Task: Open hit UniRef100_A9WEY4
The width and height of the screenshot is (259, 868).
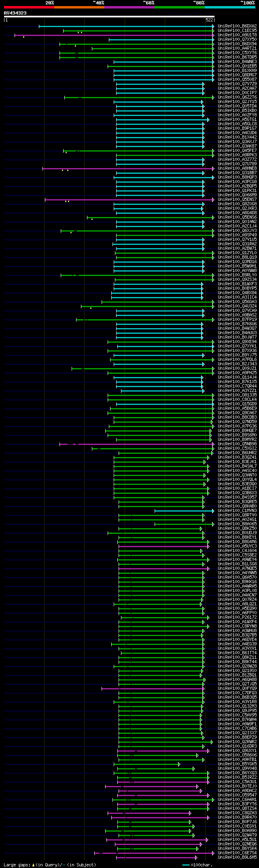Action: 237,560
